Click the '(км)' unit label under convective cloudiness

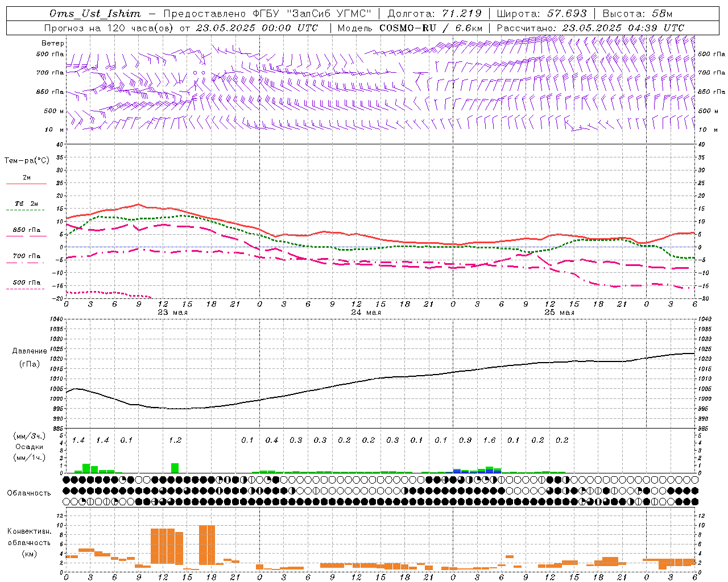point(29,554)
